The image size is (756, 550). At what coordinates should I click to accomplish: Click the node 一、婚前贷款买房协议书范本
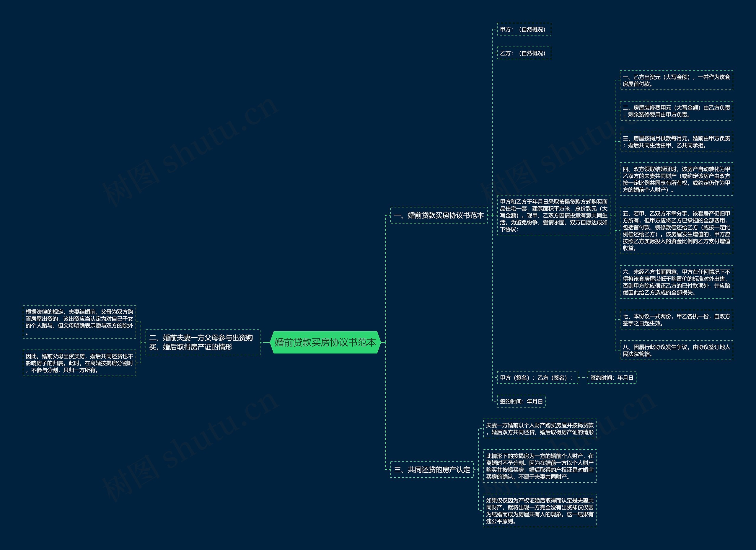click(439, 215)
